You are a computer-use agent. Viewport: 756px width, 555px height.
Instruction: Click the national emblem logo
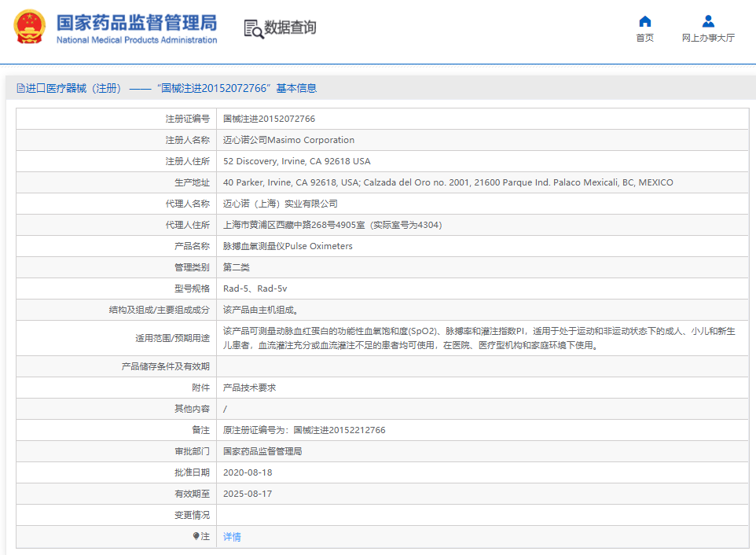[x=29, y=27]
